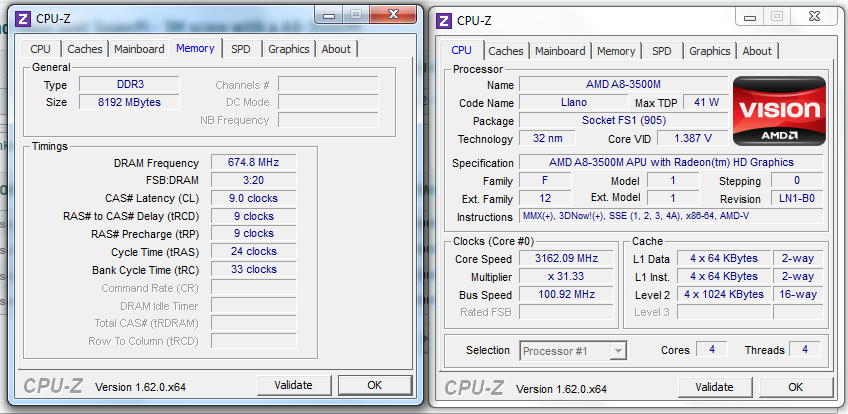The height and width of the screenshot is (414, 848).
Task: Open the Caches tab in the right window
Action: point(506,51)
